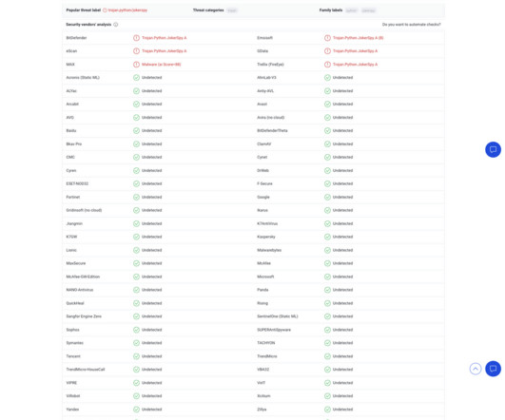This screenshot has height=420, width=505.
Task: Click the trojan tag under Threat categories
Action: (232, 10)
